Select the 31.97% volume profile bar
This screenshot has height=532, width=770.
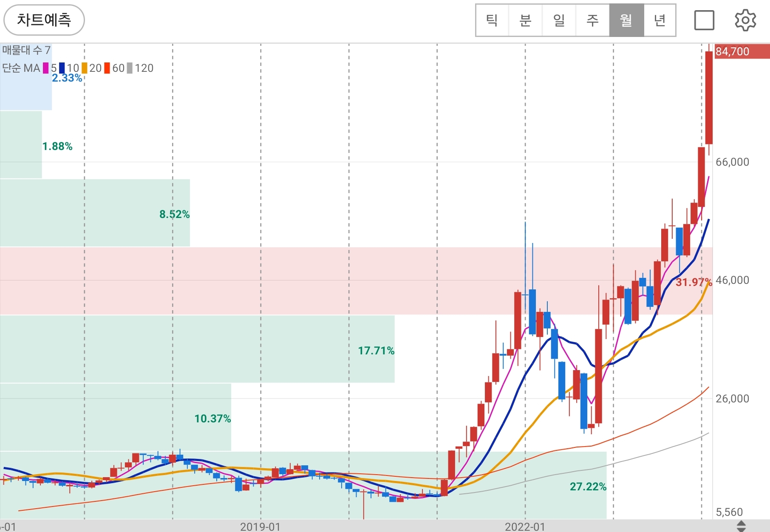tap(356, 281)
